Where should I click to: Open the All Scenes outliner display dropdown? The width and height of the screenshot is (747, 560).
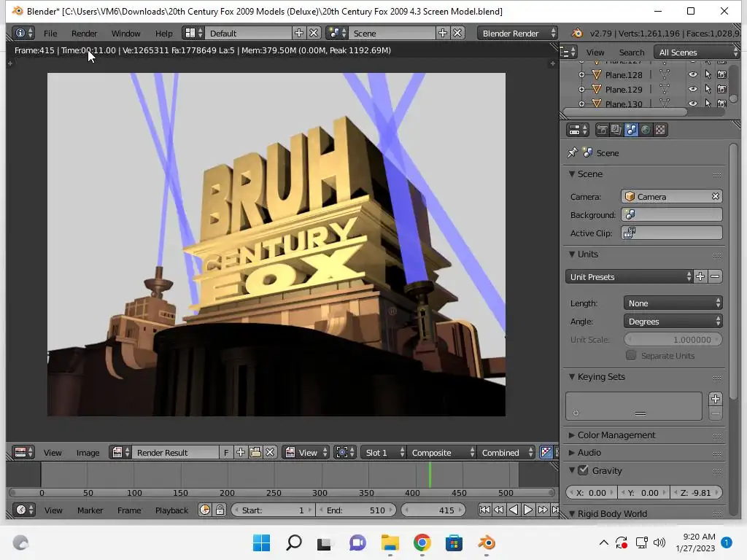pyautogui.click(x=697, y=52)
